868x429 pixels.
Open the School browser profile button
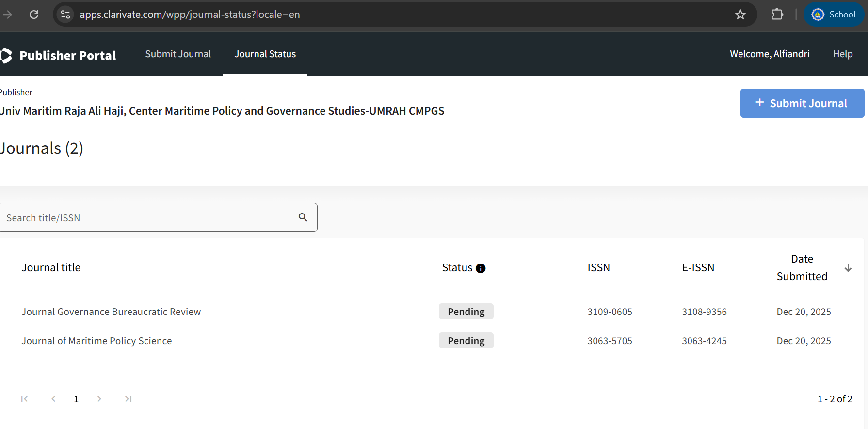click(834, 15)
